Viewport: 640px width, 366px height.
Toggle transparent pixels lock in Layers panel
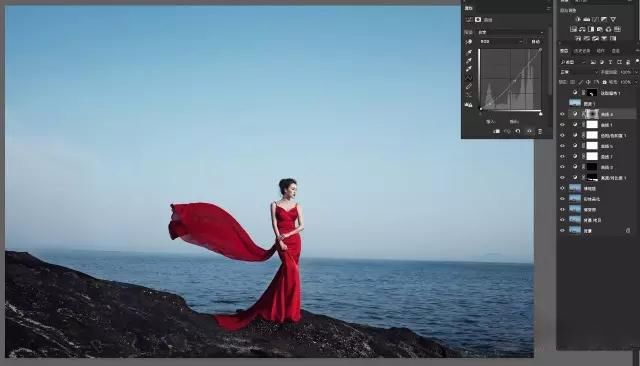click(x=572, y=82)
